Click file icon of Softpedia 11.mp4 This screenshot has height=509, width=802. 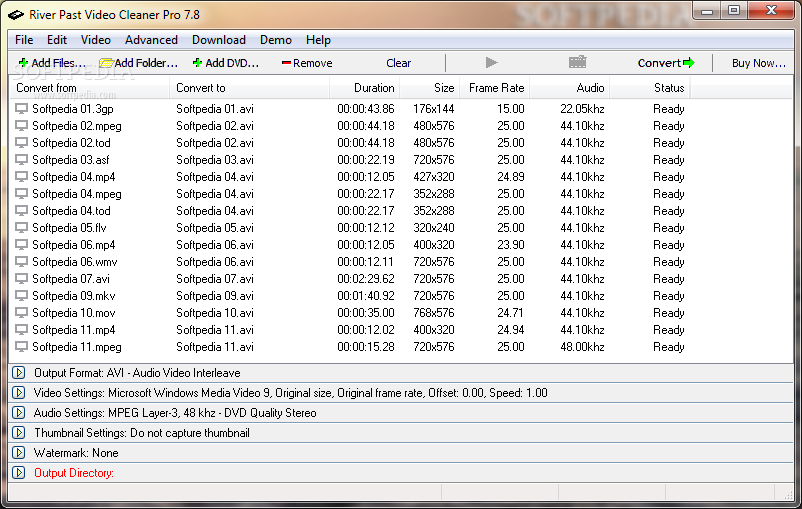(x=21, y=329)
